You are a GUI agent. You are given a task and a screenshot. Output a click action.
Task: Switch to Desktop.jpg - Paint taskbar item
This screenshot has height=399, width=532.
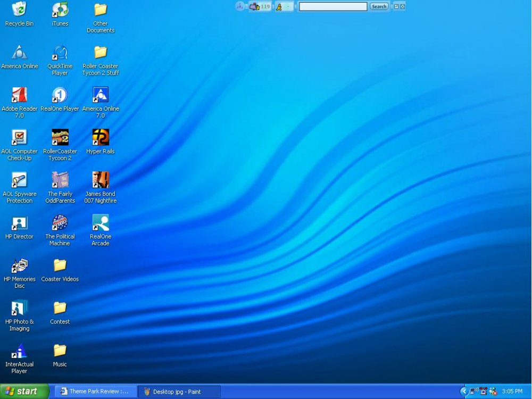[x=178, y=392]
